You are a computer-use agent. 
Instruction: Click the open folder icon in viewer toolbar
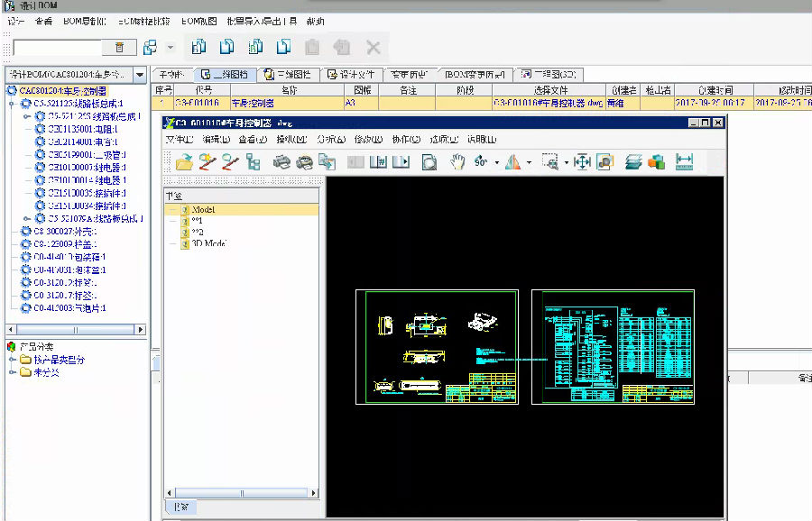[x=184, y=162]
